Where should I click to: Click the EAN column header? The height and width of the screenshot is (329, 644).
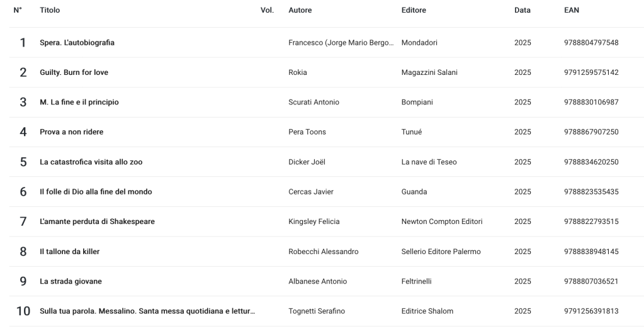click(x=572, y=10)
